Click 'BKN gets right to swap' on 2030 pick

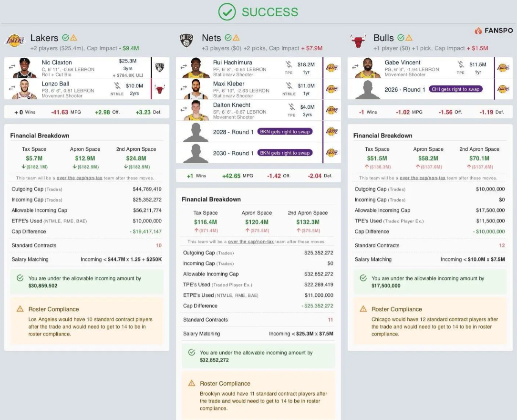pos(285,153)
